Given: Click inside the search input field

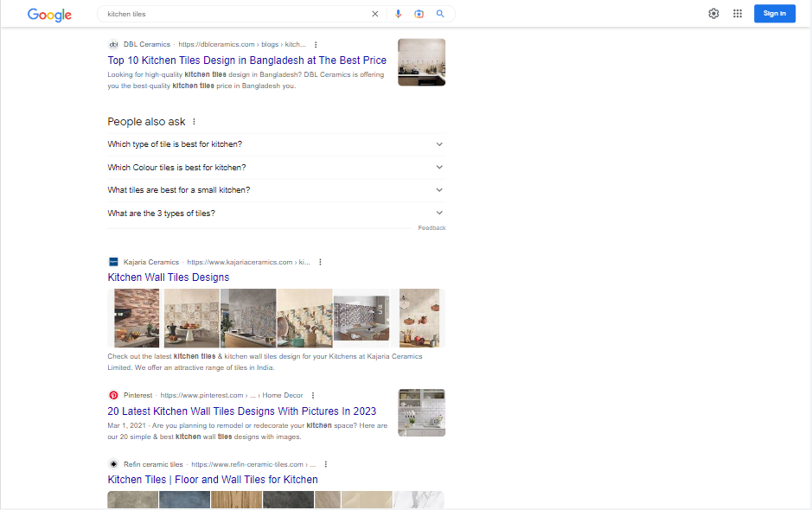Looking at the screenshot, I should click(x=233, y=14).
